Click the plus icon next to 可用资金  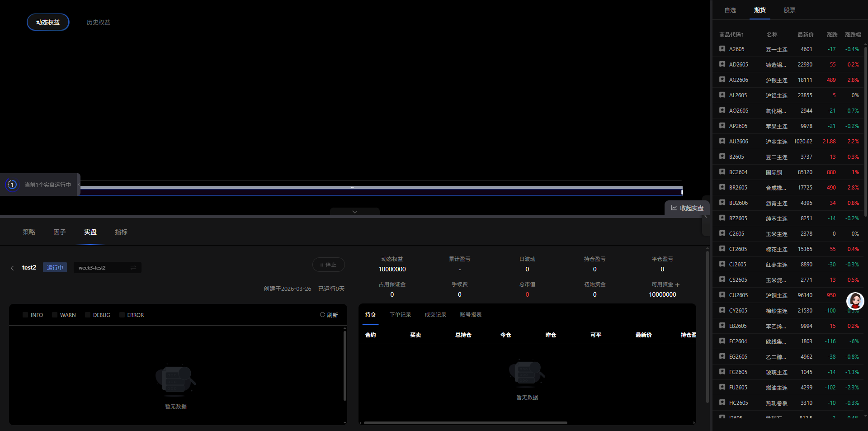click(x=677, y=285)
